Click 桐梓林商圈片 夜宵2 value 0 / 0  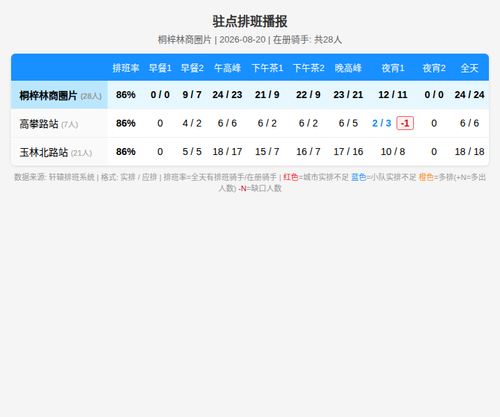(x=434, y=95)
